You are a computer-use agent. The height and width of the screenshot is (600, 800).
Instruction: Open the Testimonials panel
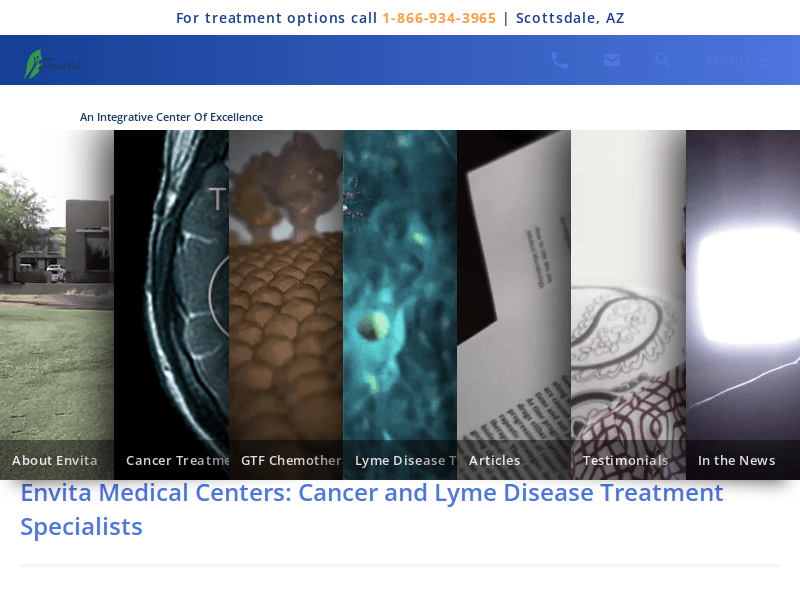[628, 305]
